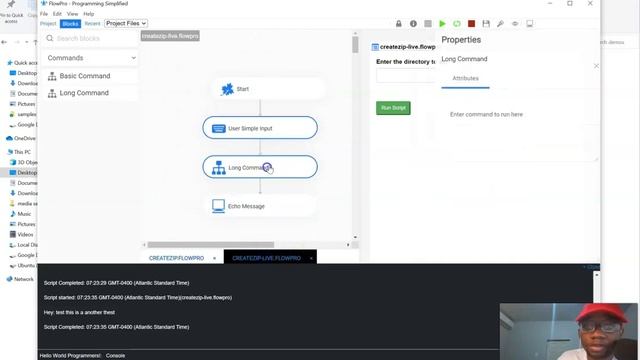This screenshot has width=640, height=360.
Task: Open the View menu
Action: pos(72,13)
